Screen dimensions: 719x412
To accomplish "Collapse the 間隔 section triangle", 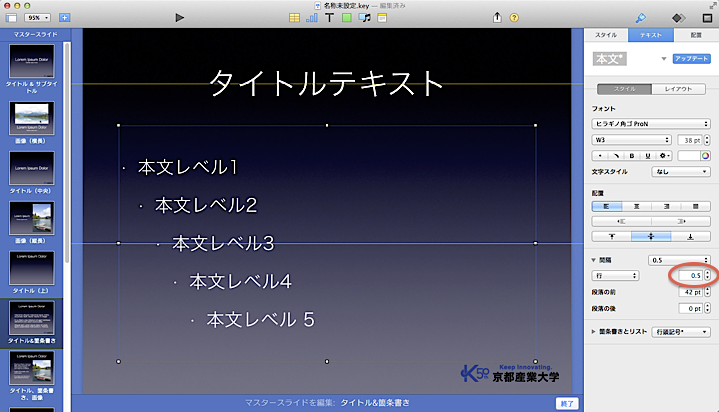I will click(594, 260).
